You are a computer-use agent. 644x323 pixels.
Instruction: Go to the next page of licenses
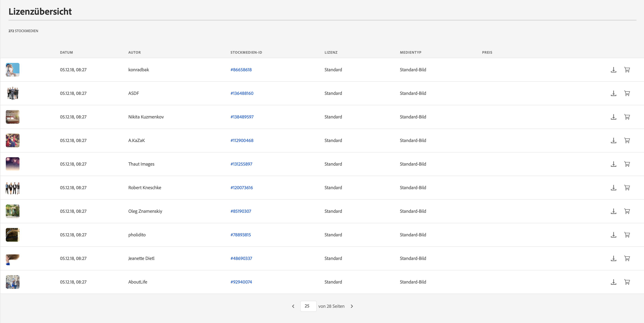[x=352, y=306]
